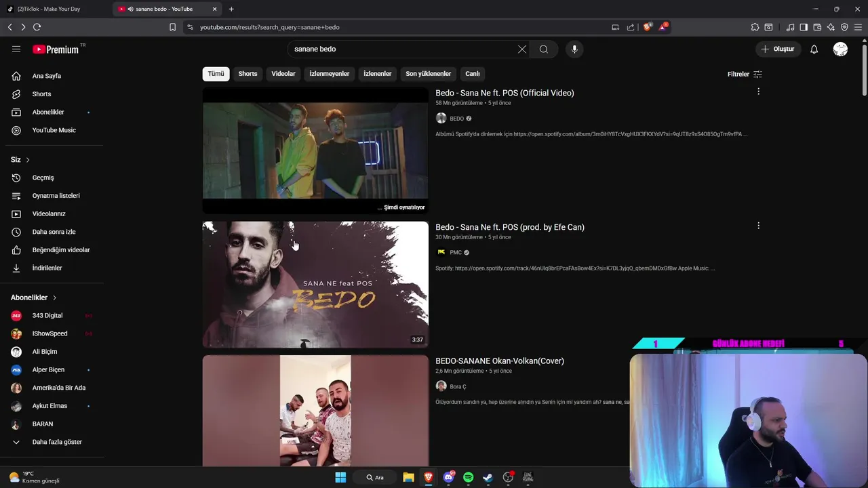
Task: Open more options for prod. by Efe Can video
Action: click(758, 226)
